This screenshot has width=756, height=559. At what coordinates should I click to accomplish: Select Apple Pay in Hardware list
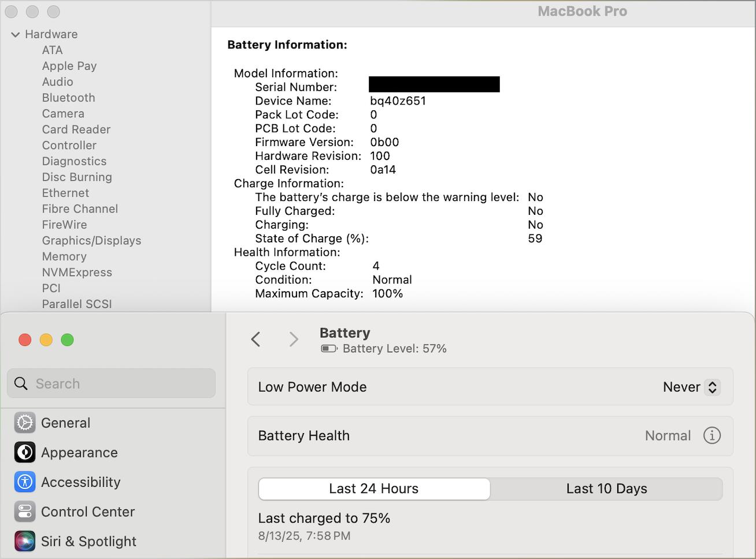click(69, 66)
